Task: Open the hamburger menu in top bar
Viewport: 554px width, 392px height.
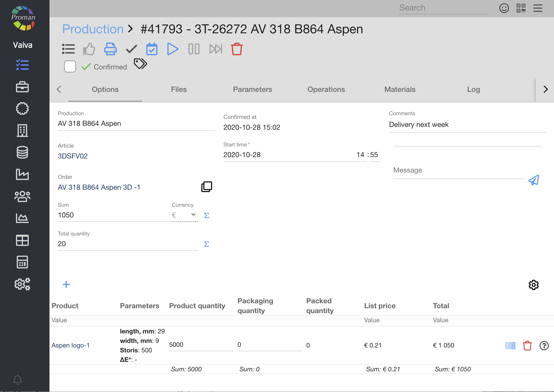Action: [x=538, y=8]
